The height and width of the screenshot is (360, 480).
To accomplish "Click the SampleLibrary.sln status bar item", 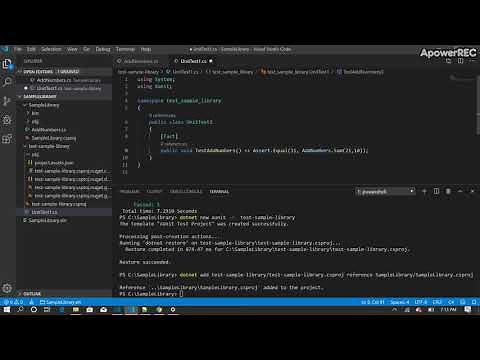I will 60,302.
